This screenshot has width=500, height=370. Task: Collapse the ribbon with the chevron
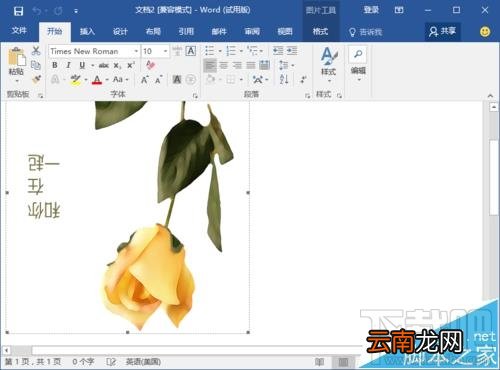pyautogui.click(x=490, y=96)
